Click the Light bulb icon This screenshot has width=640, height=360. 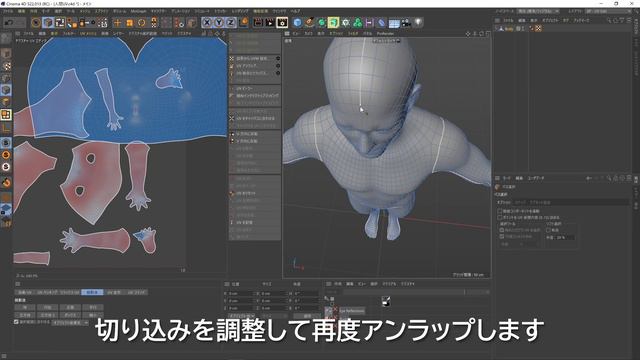[x=418, y=23]
